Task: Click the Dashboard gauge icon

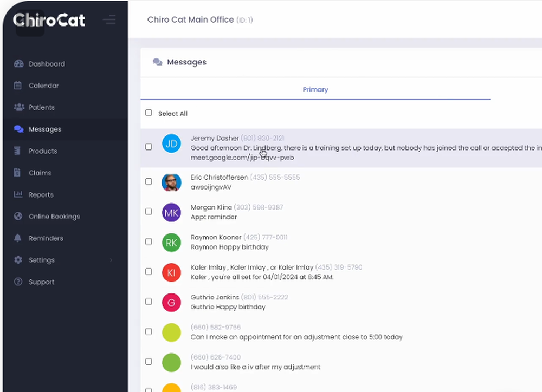Action: pos(18,63)
